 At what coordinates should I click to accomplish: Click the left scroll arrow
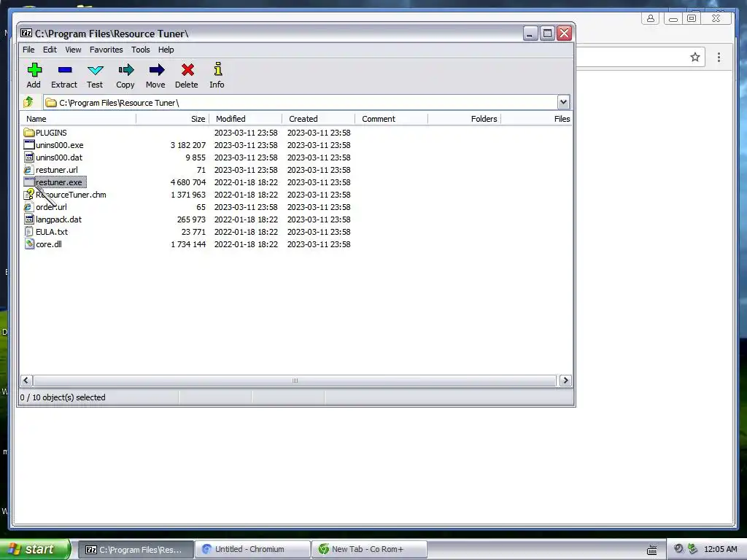click(26, 380)
